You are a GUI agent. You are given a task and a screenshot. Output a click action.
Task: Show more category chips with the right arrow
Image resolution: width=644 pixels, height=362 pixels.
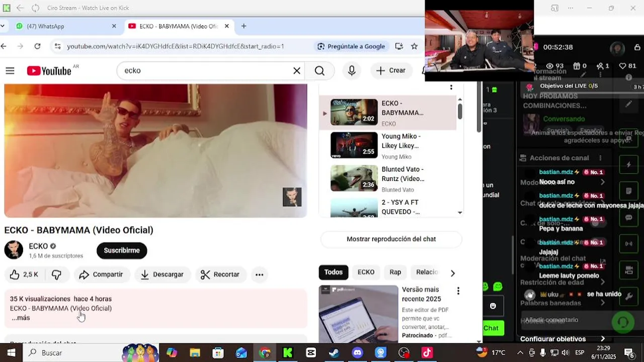tap(452, 273)
